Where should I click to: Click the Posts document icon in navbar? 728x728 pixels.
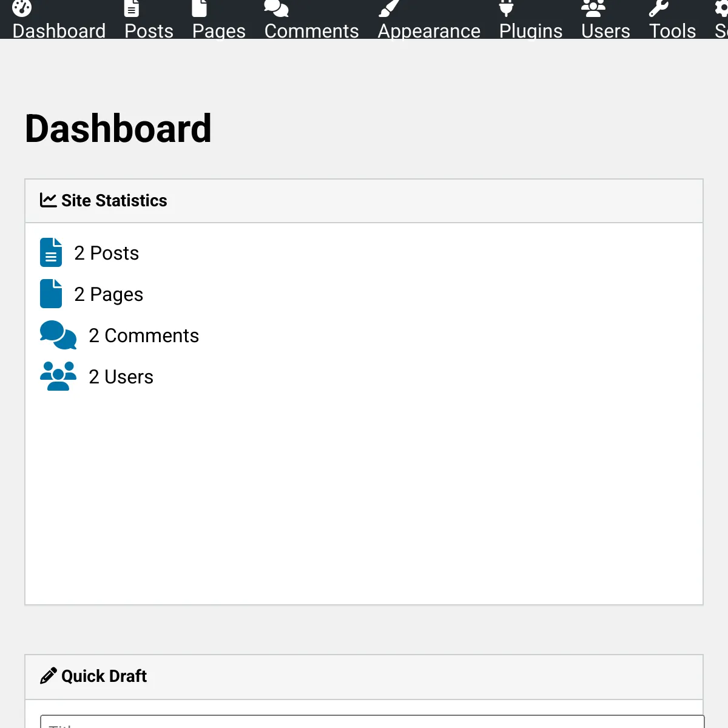pos(130,8)
